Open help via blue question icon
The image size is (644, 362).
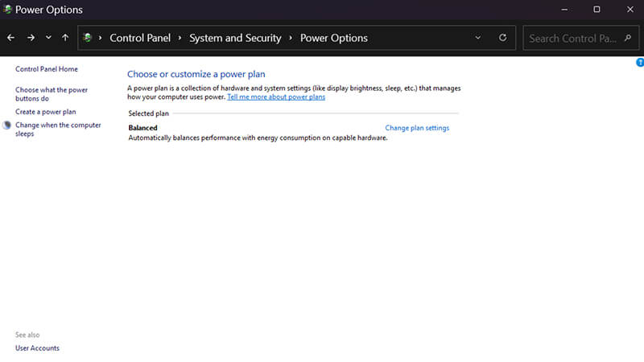click(x=640, y=63)
